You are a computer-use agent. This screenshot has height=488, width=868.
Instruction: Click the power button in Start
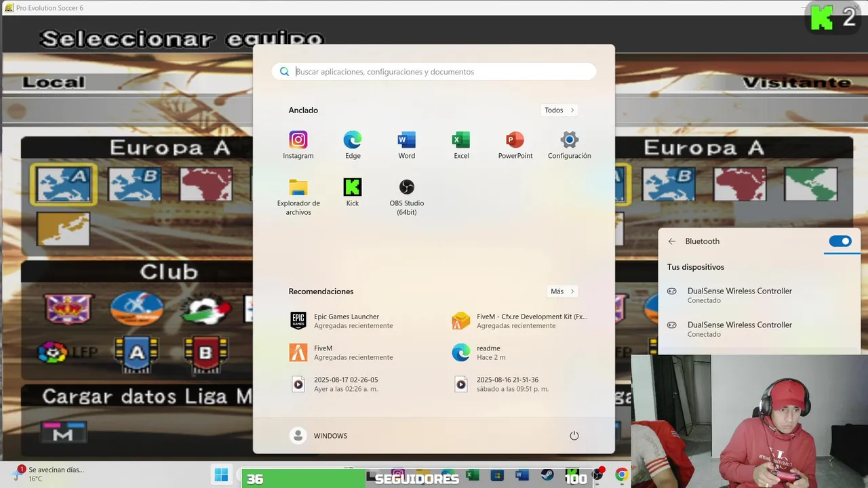[574, 436]
